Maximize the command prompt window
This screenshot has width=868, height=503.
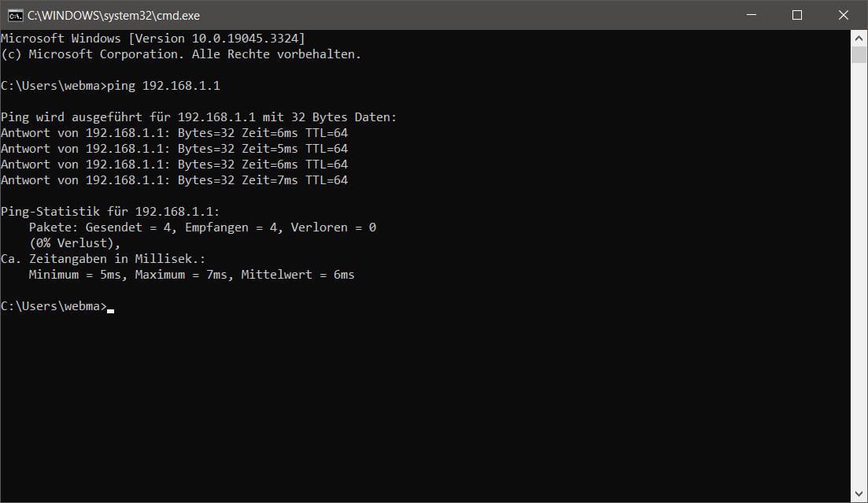(796, 15)
